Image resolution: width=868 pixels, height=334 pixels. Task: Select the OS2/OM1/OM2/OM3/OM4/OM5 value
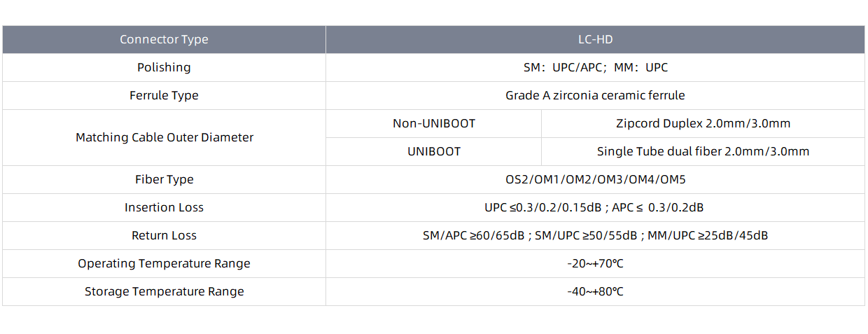(595, 179)
